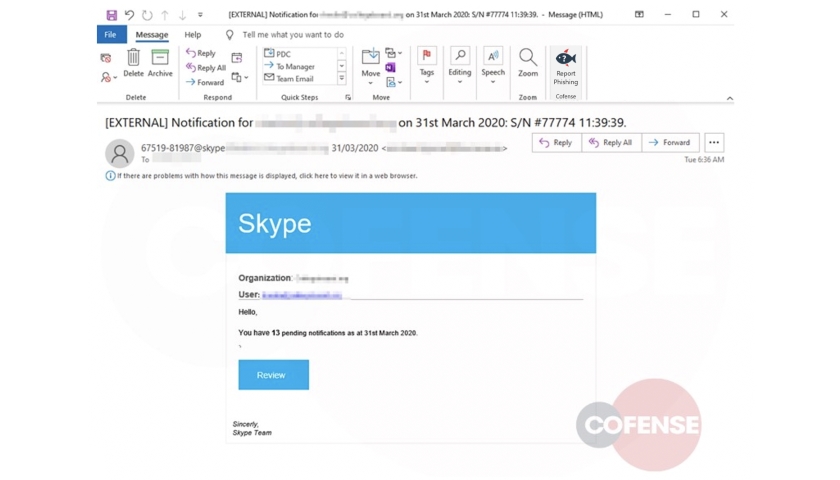
Task: Click the Ignore conversation icon
Action: coord(106,57)
